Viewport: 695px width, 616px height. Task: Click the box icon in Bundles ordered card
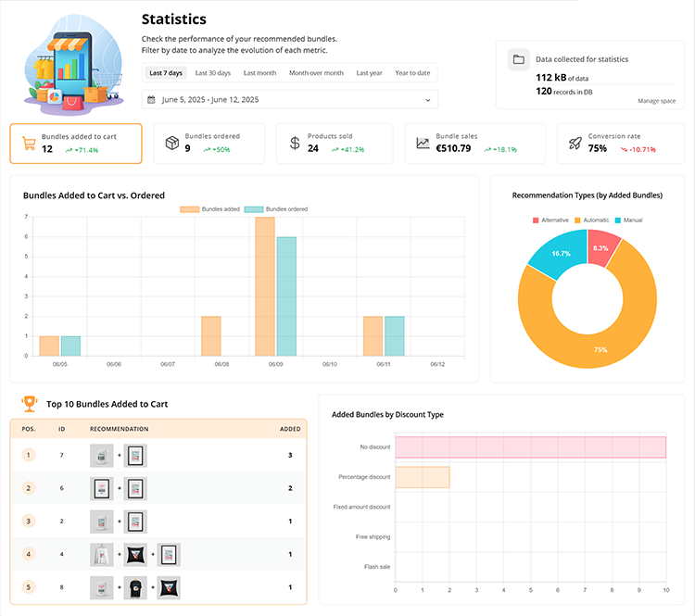pos(172,143)
